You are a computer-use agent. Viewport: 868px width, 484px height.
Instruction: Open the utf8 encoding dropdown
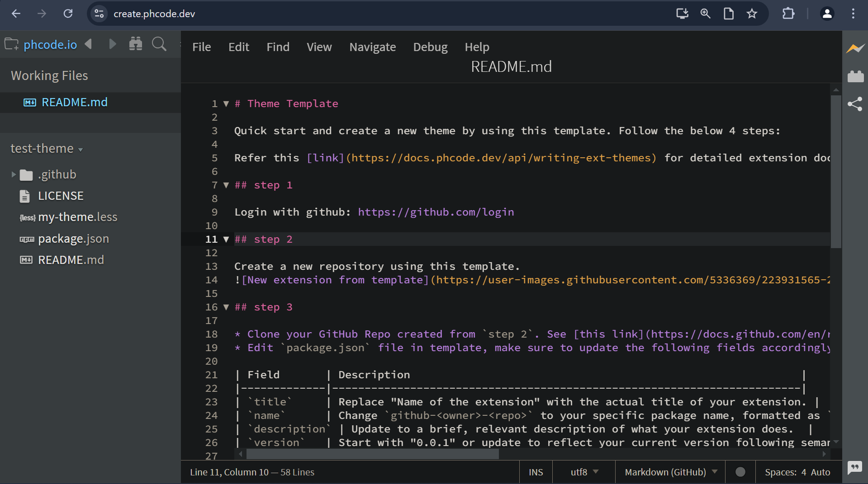[x=584, y=472]
